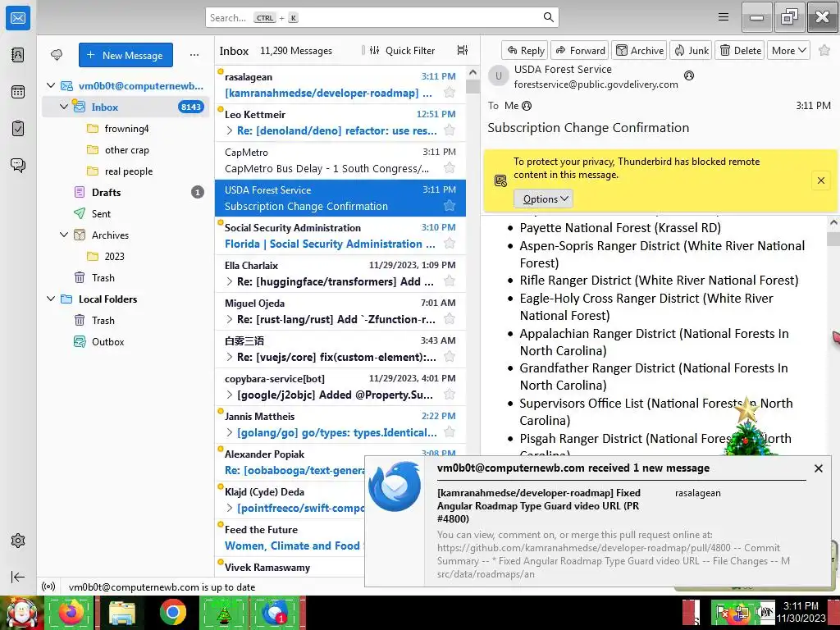Collapse the vm0b0t@computernewb account tree

click(51, 85)
